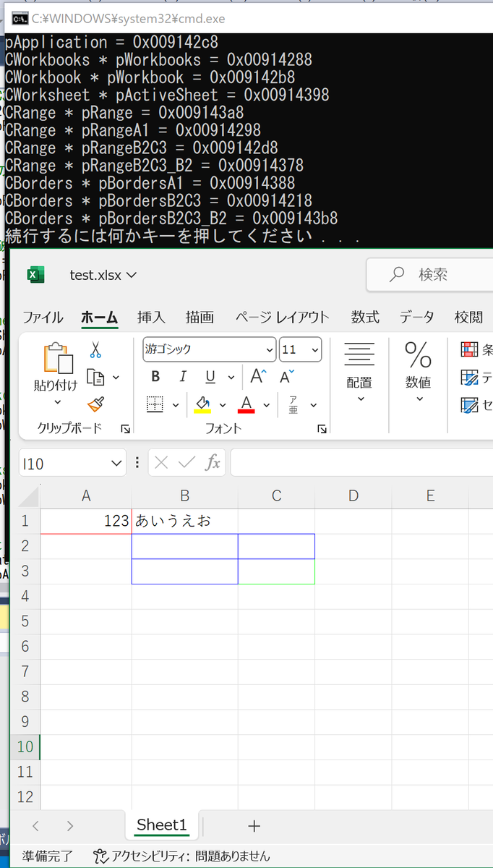This screenshot has width=493, height=868.
Task: Switch to the 校閲 tab
Action: coord(468,317)
